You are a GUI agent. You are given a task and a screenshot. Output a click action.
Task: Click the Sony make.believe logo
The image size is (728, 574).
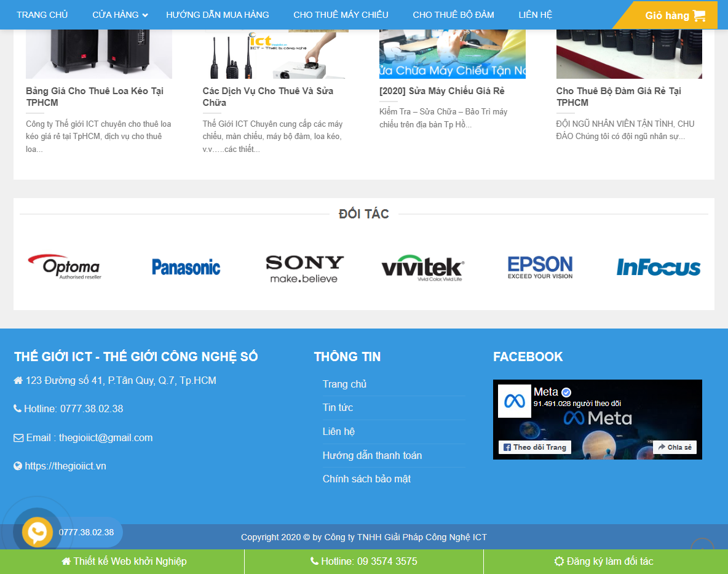click(304, 268)
